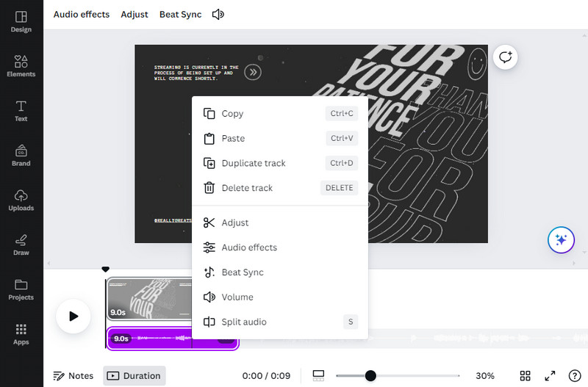Select Delete track in the context menu
The height and width of the screenshot is (387, 588).
tap(280, 188)
